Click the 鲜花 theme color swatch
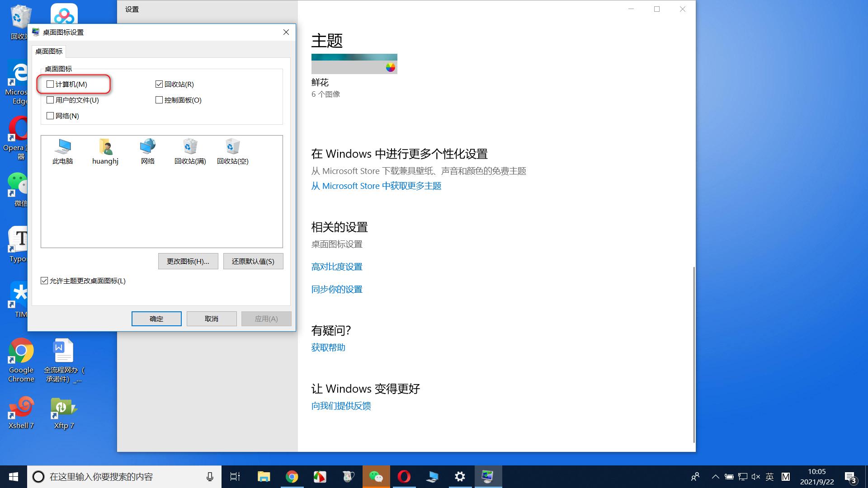The height and width of the screenshot is (488, 868). point(390,67)
